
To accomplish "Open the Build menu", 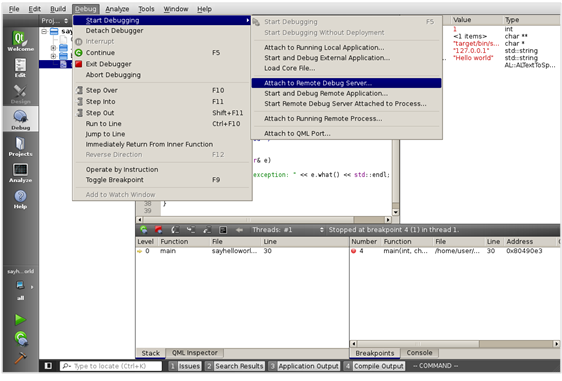I will [x=58, y=9].
